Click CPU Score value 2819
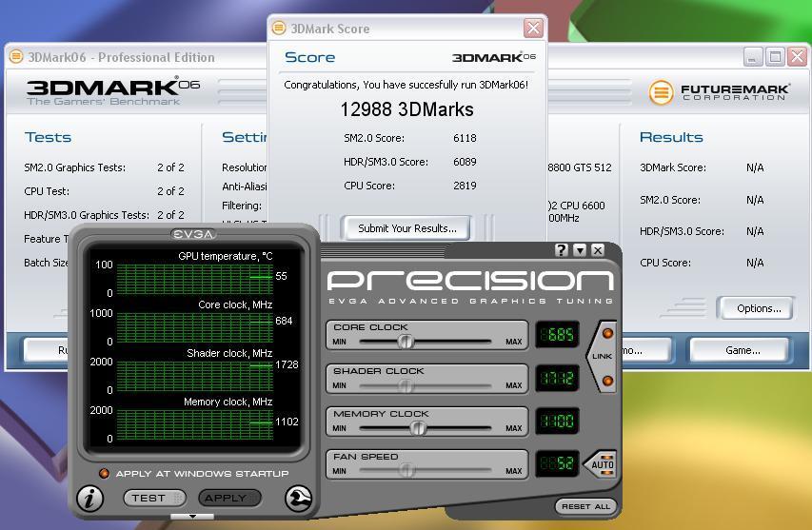Viewport: 812px width, 530px height. [465, 186]
